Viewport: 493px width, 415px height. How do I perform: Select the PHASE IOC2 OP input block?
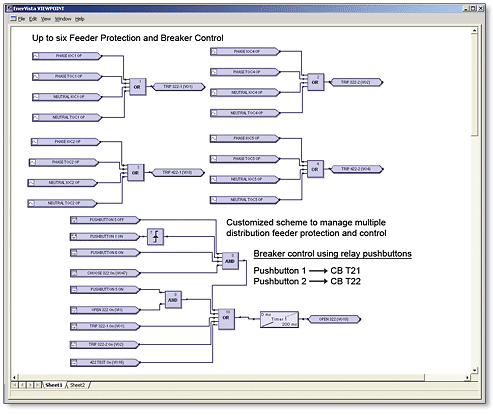click(x=66, y=142)
